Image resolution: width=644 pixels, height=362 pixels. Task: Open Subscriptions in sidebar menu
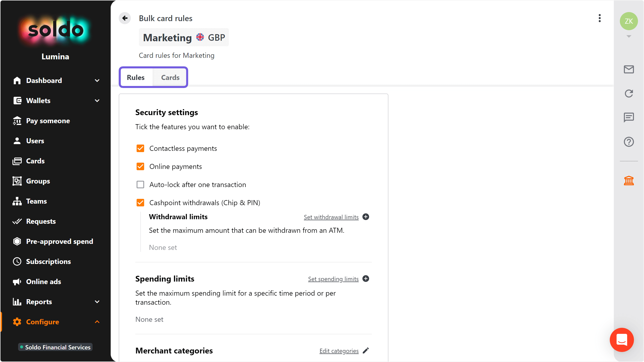click(49, 261)
